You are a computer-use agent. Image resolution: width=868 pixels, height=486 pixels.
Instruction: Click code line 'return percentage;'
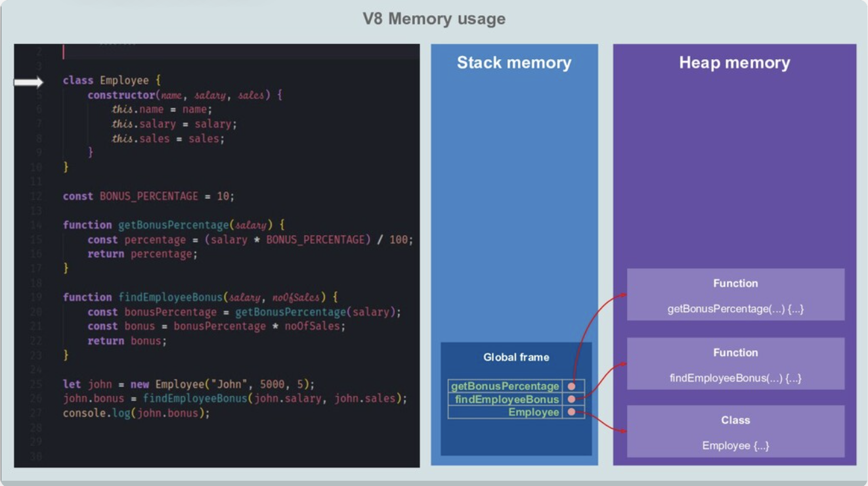pos(142,254)
